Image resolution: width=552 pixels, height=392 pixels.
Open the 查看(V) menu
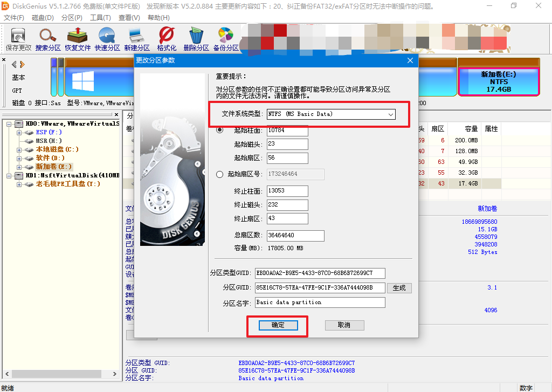[x=129, y=18]
